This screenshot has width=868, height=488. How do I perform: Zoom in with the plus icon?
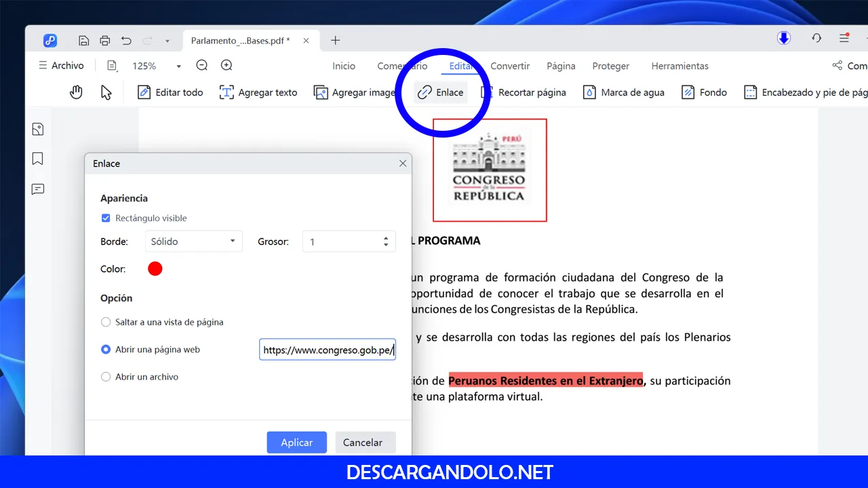226,66
